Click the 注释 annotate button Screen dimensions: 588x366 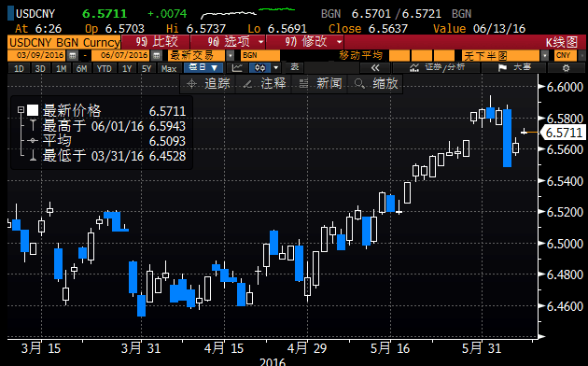(264, 84)
